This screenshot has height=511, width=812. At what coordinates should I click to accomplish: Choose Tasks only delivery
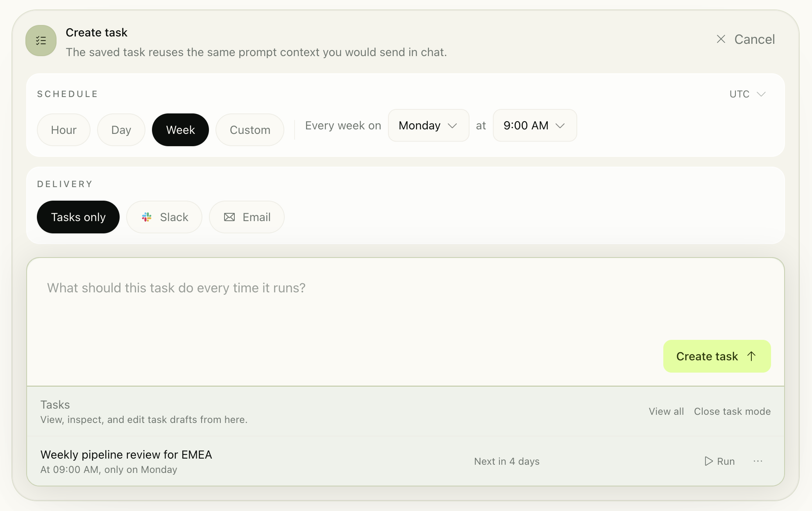(78, 217)
